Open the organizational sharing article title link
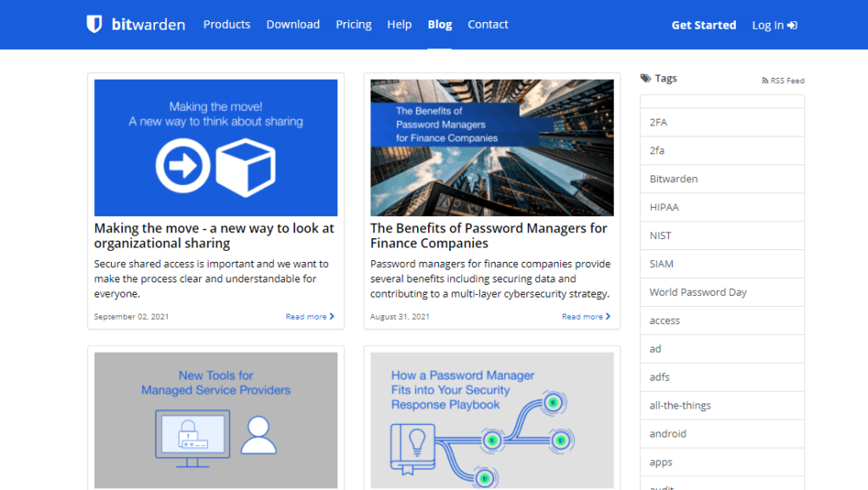Image resolution: width=868 pixels, height=490 pixels. tap(214, 236)
